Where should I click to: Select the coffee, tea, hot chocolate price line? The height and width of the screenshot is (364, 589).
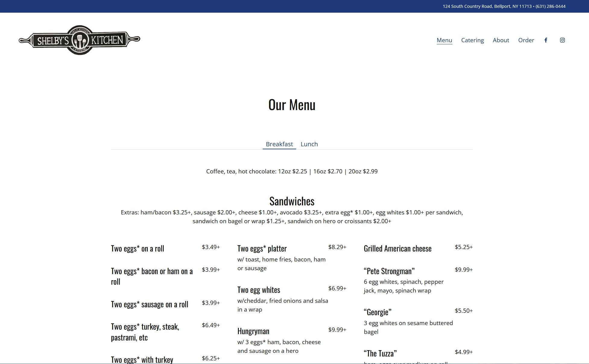coord(292,171)
